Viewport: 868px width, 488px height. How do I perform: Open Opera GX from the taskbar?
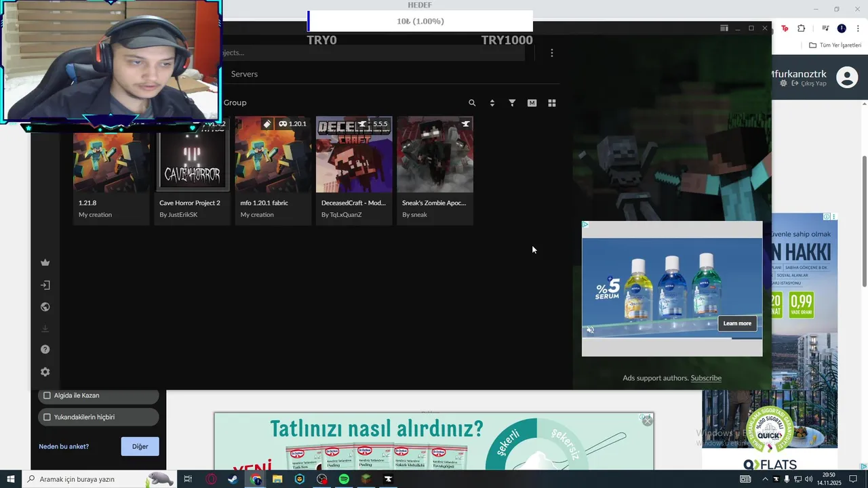212,479
